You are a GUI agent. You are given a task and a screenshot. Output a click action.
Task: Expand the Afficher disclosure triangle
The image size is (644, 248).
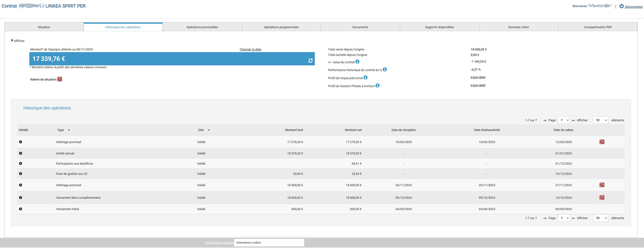pyautogui.click(x=12, y=41)
